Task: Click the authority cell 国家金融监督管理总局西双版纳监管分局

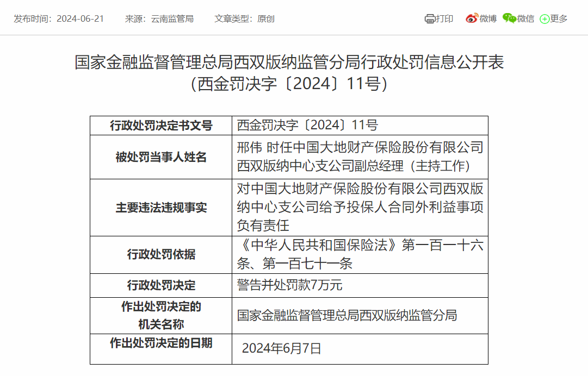Action: (x=360, y=315)
